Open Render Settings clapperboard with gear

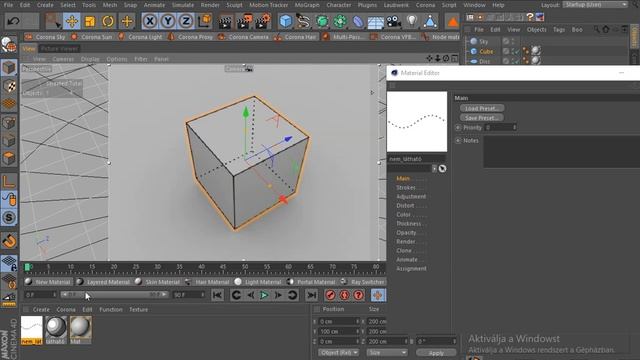(263, 21)
